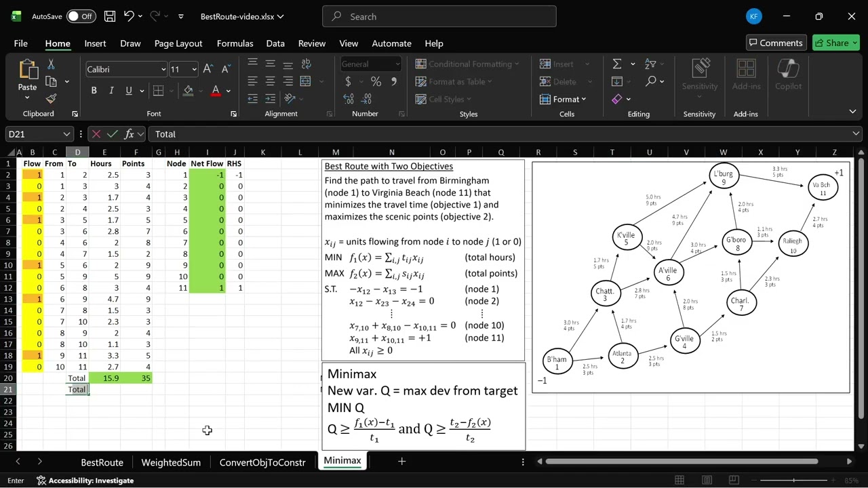Select cell F20 showing 35
The height and width of the screenshot is (488, 868).
point(136,378)
